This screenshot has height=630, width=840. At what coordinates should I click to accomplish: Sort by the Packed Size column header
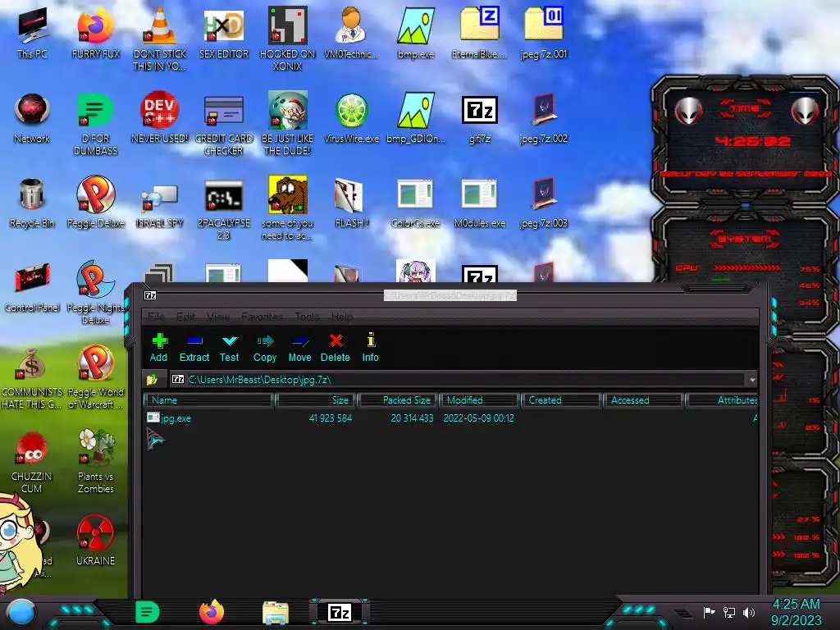[399, 400]
